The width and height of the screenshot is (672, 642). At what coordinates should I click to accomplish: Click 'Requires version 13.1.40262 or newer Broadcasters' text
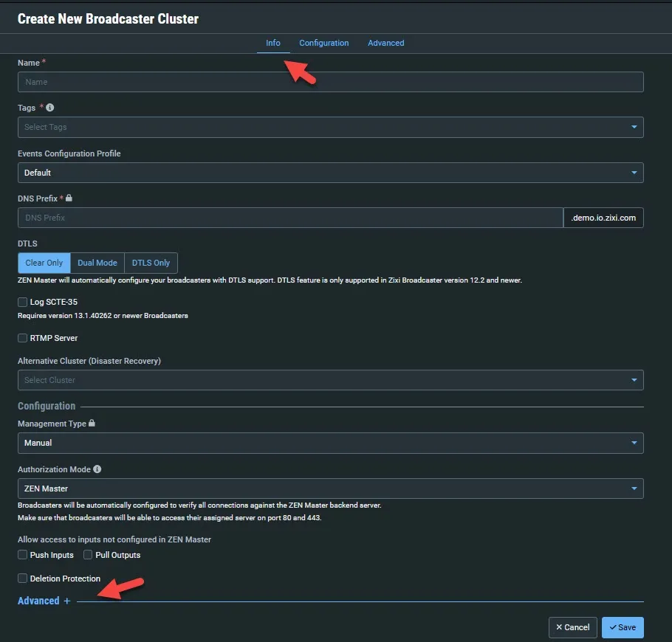pyautogui.click(x=103, y=316)
